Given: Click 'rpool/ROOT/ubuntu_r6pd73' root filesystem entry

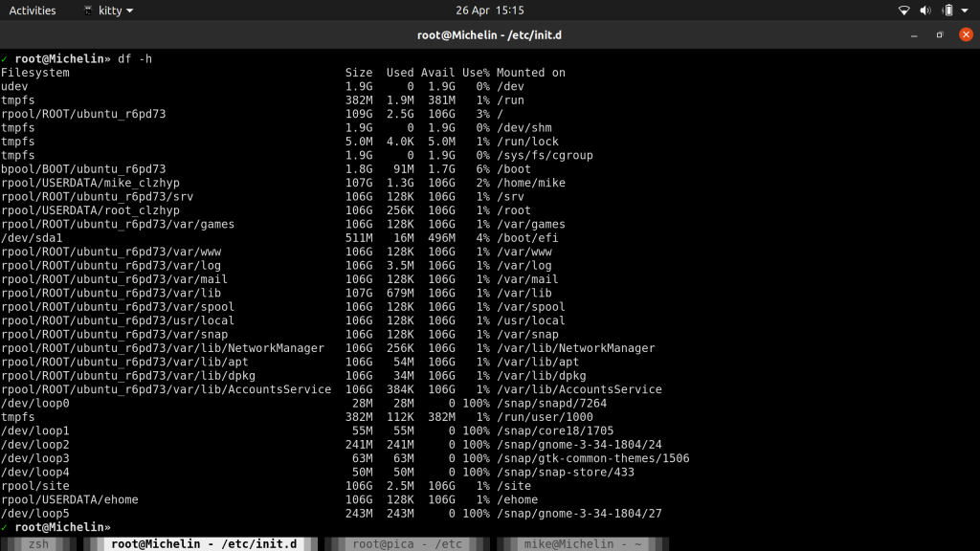Looking at the screenshot, I should (x=83, y=114).
